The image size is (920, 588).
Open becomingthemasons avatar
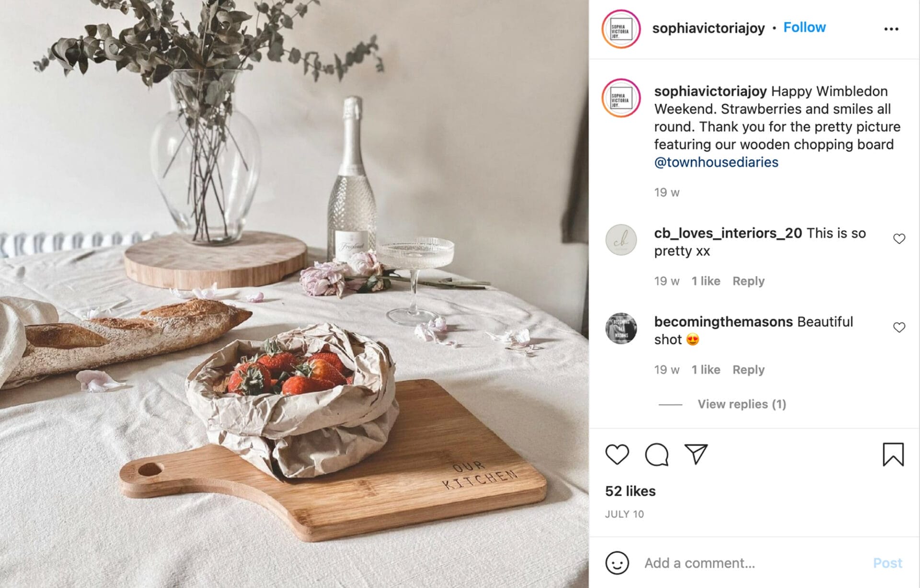point(621,328)
